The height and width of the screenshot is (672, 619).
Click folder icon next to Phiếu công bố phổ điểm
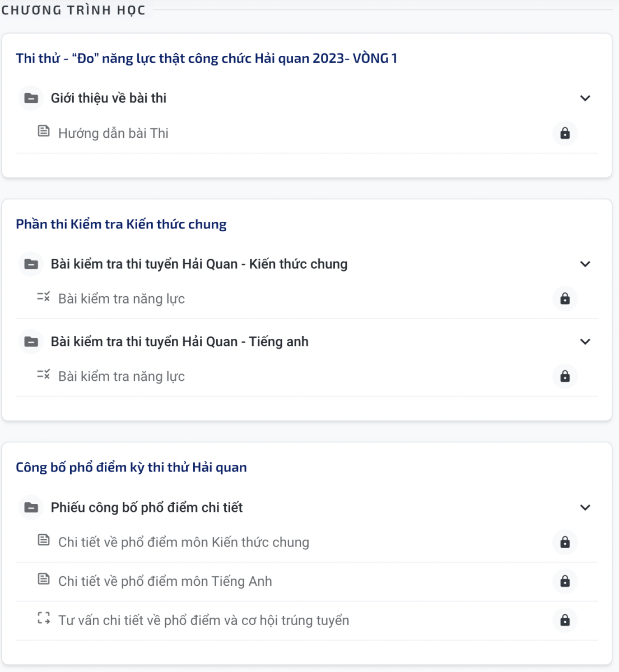pyautogui.click(x=31, y=507)
